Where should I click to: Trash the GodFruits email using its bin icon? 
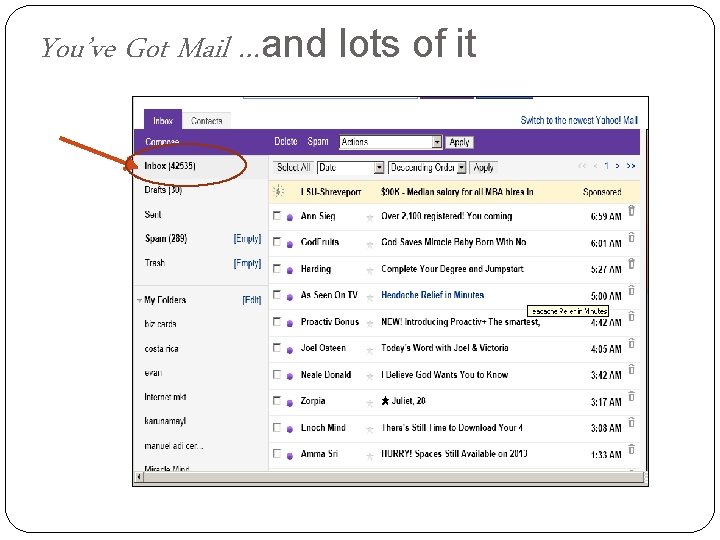631,237
